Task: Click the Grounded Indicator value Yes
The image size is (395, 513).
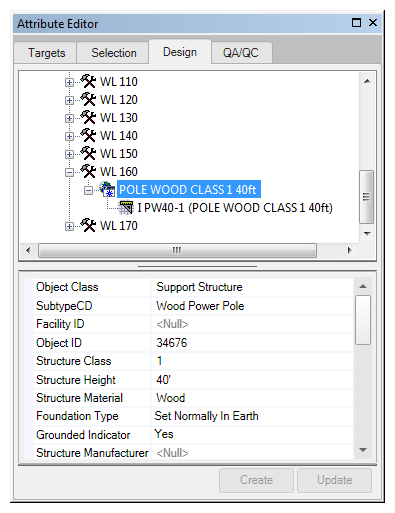Action: click(x=252, y=434)
